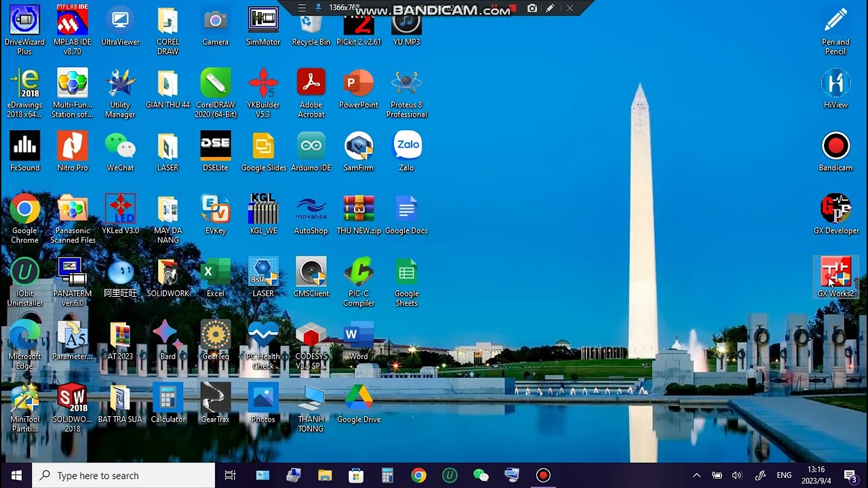The height and width of the screenshot is (488, 868).
Task: Launch the GearTrax icon
Action: tap(216, 403)
